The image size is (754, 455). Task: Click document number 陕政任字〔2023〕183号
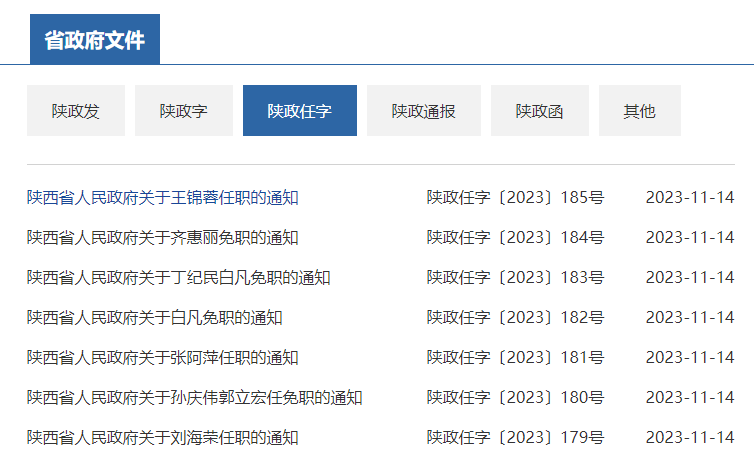pyautogui.click(x=515, y=277)
